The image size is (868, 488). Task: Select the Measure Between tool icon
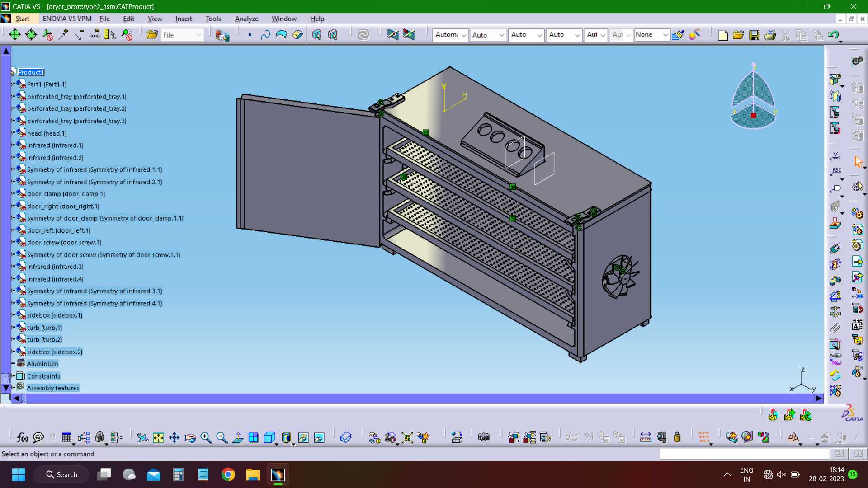[x=646, y=437]
